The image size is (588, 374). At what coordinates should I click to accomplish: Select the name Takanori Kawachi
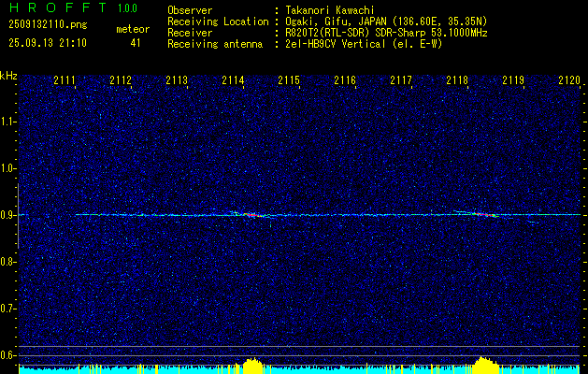(x=329, y=10)
